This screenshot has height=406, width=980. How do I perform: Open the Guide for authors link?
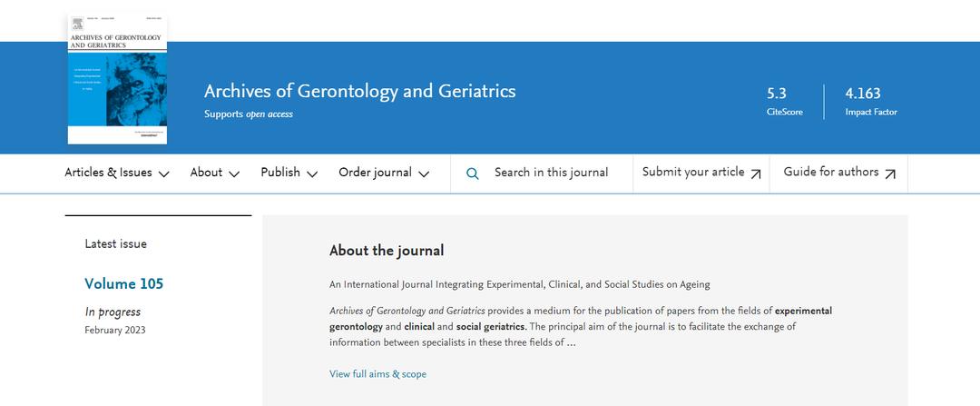pos(831,173)
